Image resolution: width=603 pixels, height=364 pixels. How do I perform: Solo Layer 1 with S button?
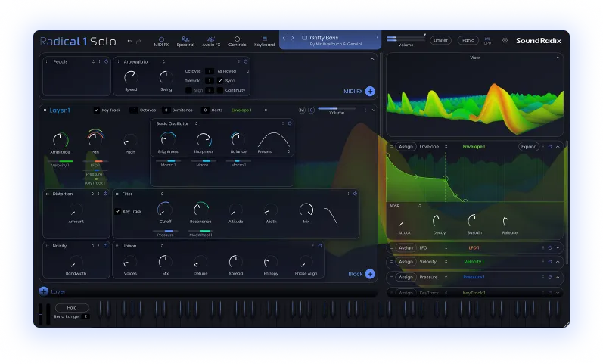click(311, 110)
